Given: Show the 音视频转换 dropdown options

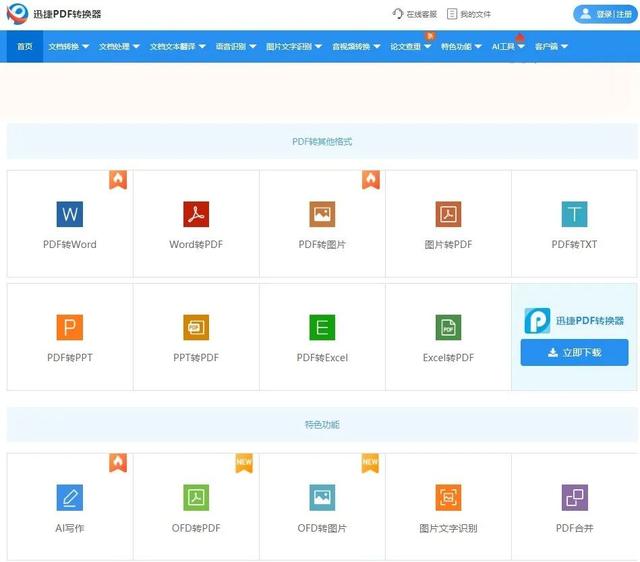Looking at the screenshot, I should 356,47.
